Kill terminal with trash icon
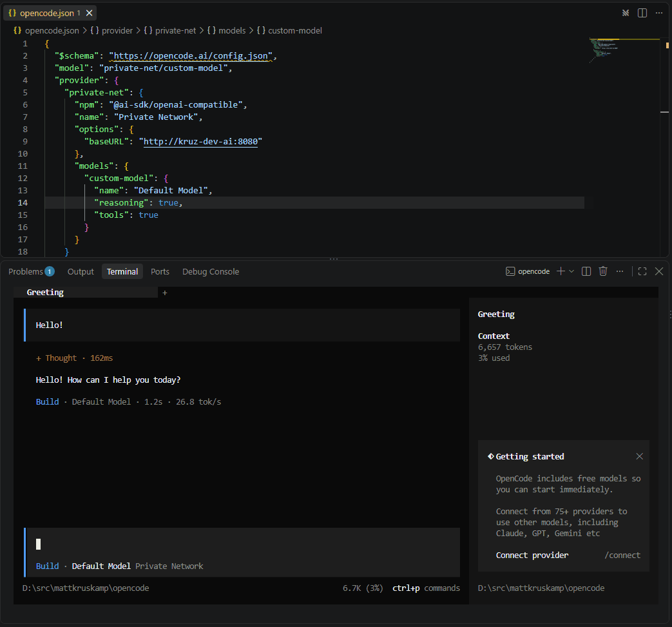This screenshot has height=627, width=672. tap(603, 271)
